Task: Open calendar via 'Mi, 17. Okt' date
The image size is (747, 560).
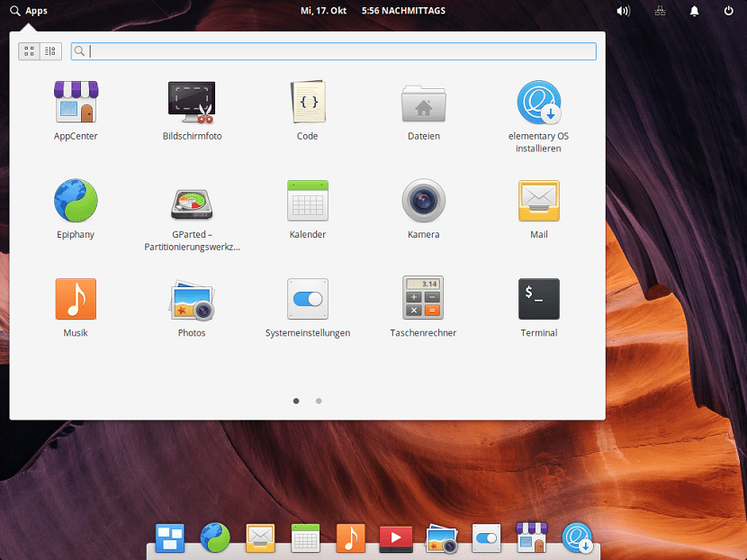Action: (x=323, y=11)
